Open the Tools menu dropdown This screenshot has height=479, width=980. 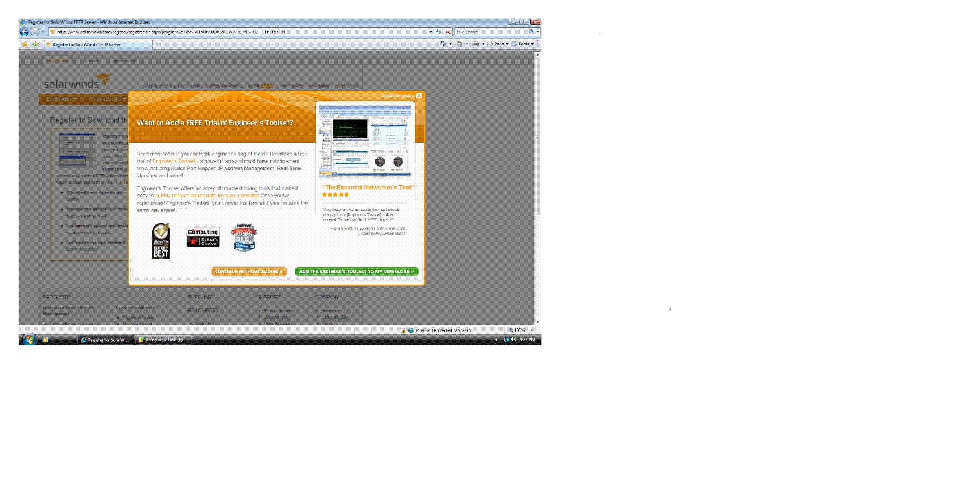tap(523, 44)
